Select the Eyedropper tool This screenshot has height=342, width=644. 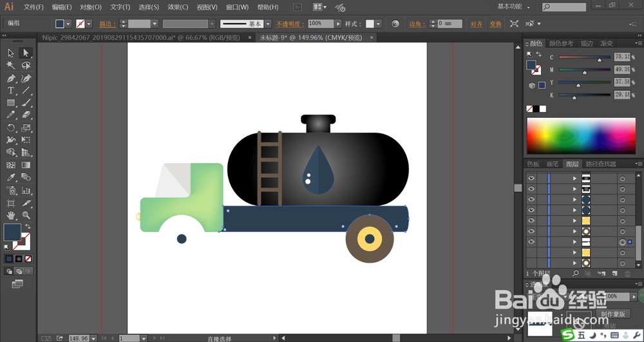[x=11, y=177]
